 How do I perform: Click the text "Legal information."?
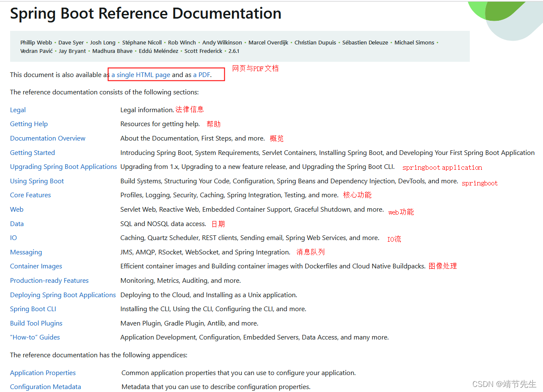(x=147, y=110)
